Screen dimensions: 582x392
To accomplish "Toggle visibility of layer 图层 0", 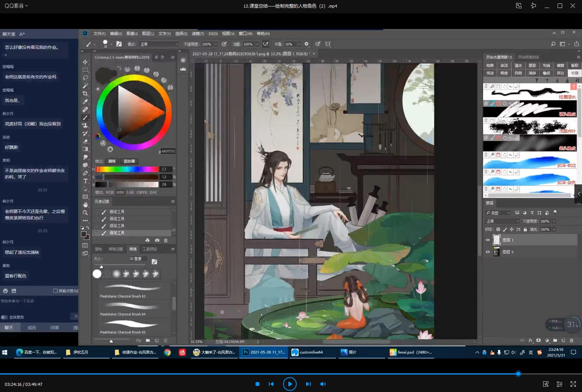I will pyautogui.click(x=488, y=252).
